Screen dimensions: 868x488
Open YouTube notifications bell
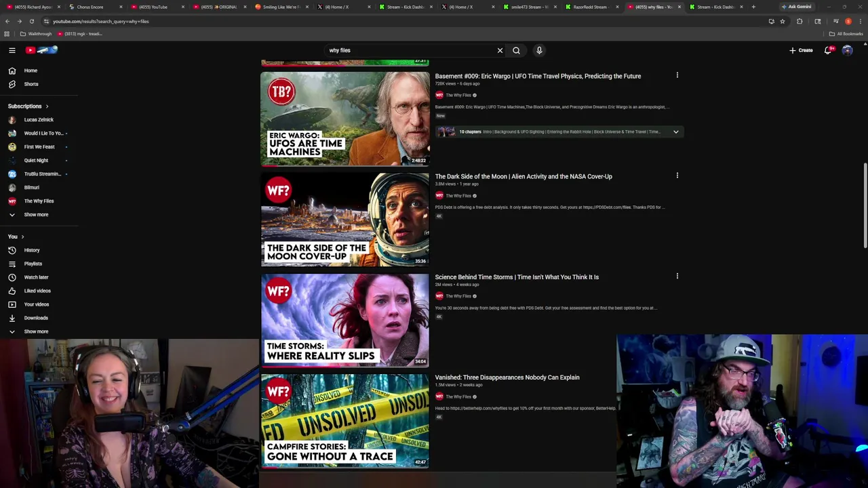(x=828, y=50)
